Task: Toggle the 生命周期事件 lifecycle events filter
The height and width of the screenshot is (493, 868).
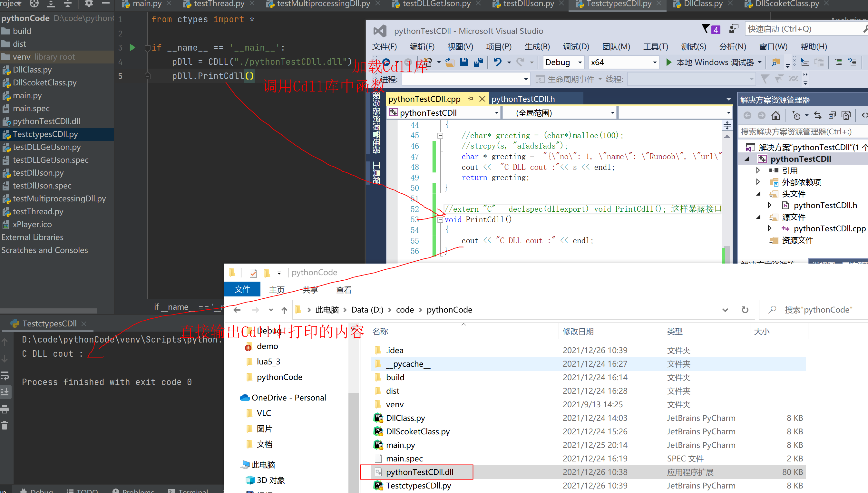Action: click(x=568, y=79)
